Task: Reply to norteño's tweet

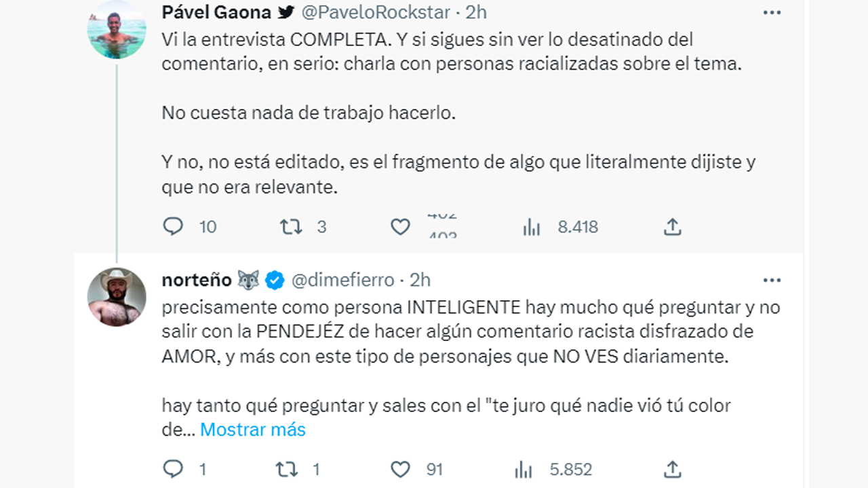Action: coord(174,468)
